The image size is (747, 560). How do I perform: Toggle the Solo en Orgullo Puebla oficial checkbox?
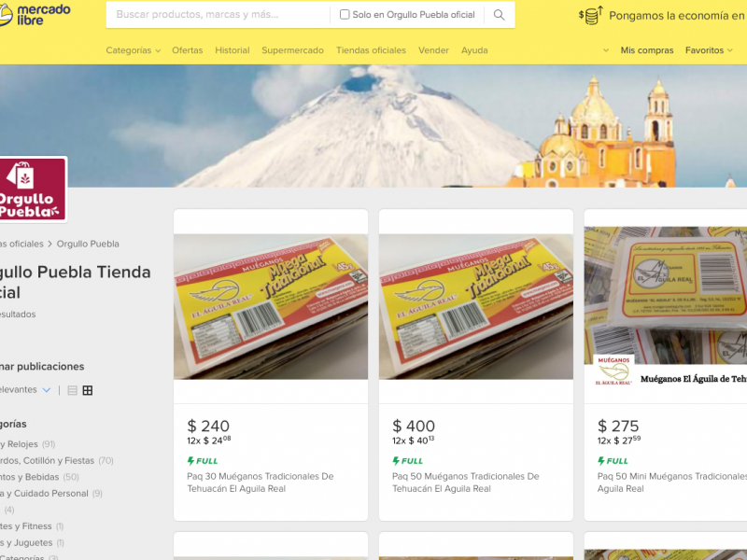coord(345,15)
